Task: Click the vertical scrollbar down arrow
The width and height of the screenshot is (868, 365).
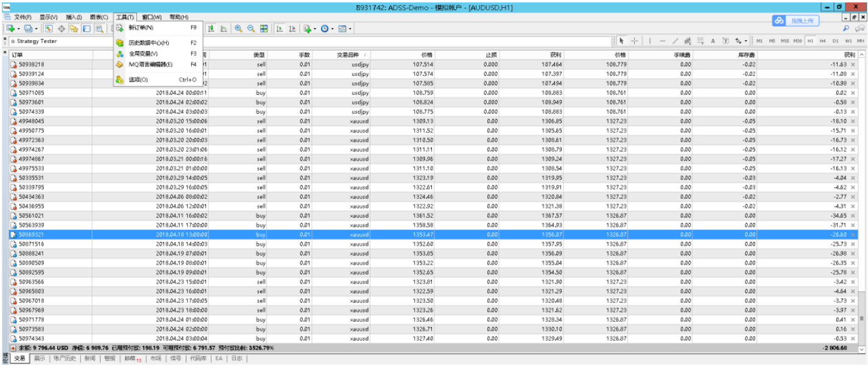Action: (x=861, y=349)
